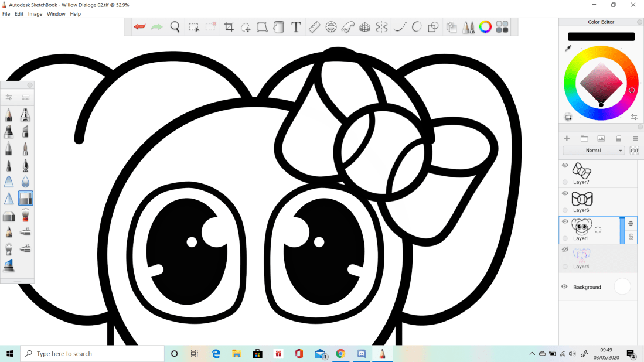The image size is (644, 362).
Task: Select the Flood Fill bucket tool
Action: pos(279,27)
